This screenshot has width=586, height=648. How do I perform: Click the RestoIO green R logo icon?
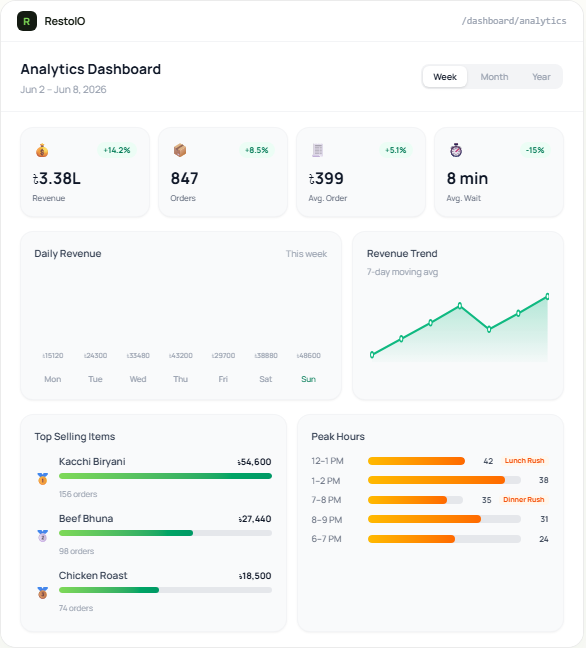pos(27,21)
